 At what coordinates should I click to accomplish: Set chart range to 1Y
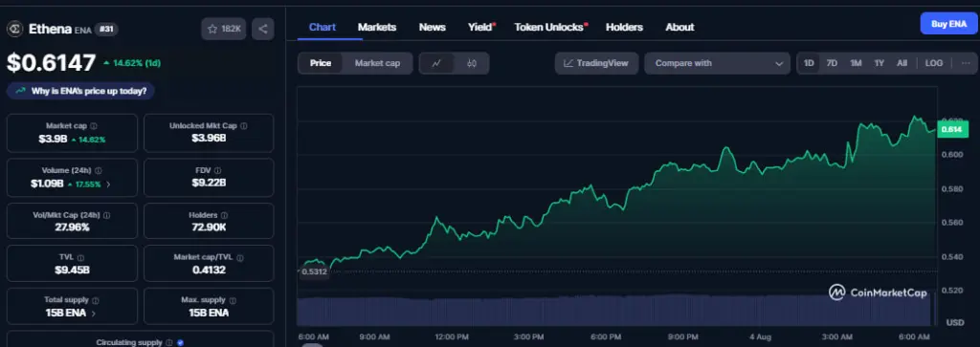(x=880, y=63)
